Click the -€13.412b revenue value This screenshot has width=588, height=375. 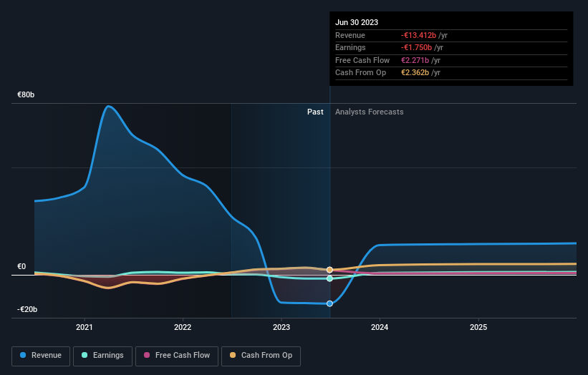(418, 35)
